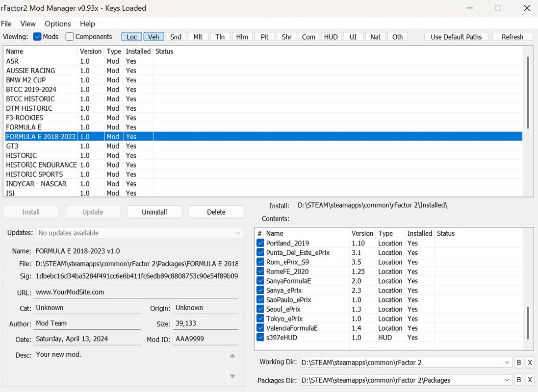538x392 pixels.
Task: Click the Mod ID field
Action: (205, 339)
